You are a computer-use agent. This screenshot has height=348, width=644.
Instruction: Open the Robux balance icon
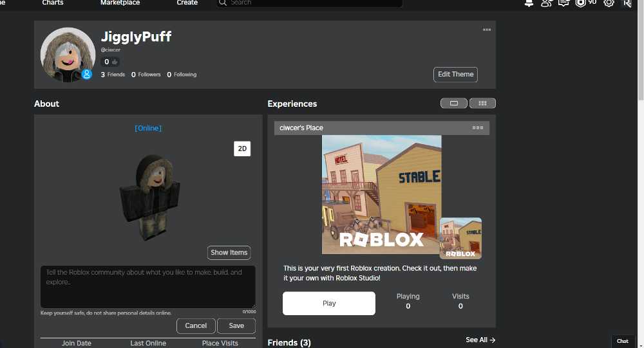[x=580, y=3]
